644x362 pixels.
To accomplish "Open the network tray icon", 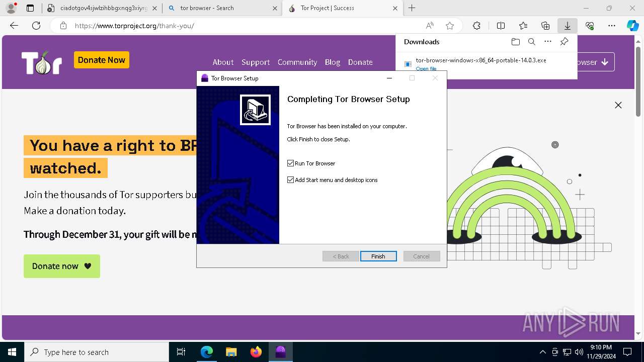I will tap(567, 352).
